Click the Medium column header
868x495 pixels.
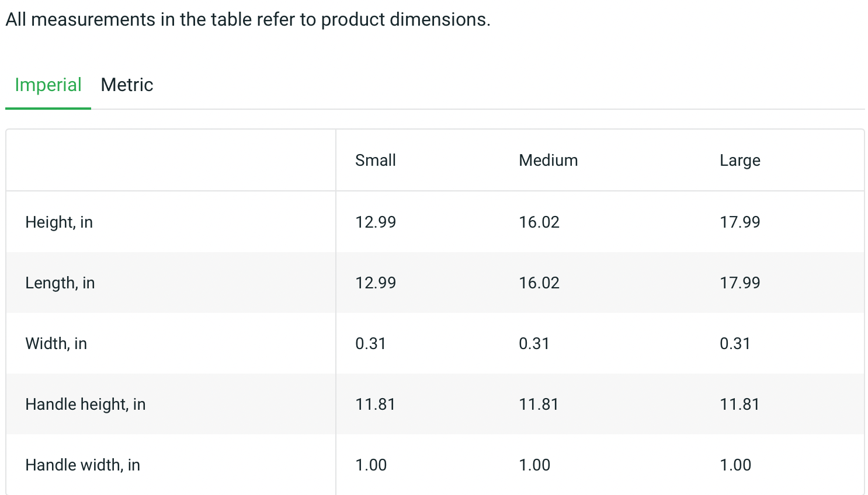(548, 161)
